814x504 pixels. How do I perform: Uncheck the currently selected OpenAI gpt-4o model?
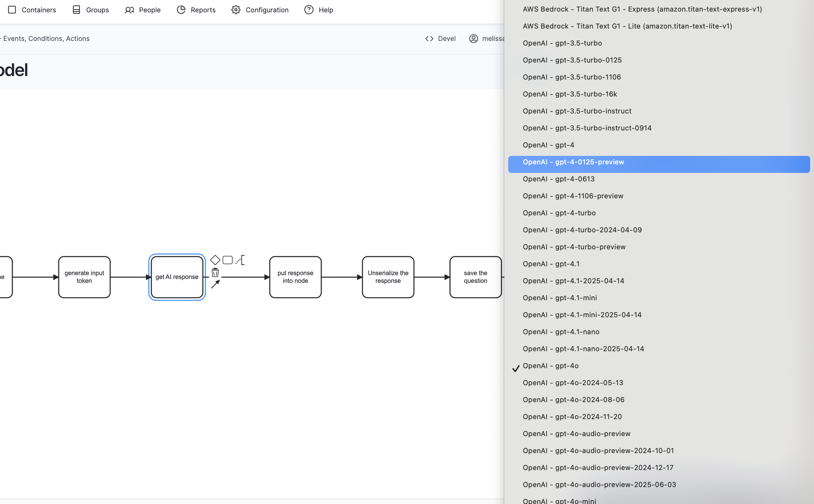click(x=551, y=366)
